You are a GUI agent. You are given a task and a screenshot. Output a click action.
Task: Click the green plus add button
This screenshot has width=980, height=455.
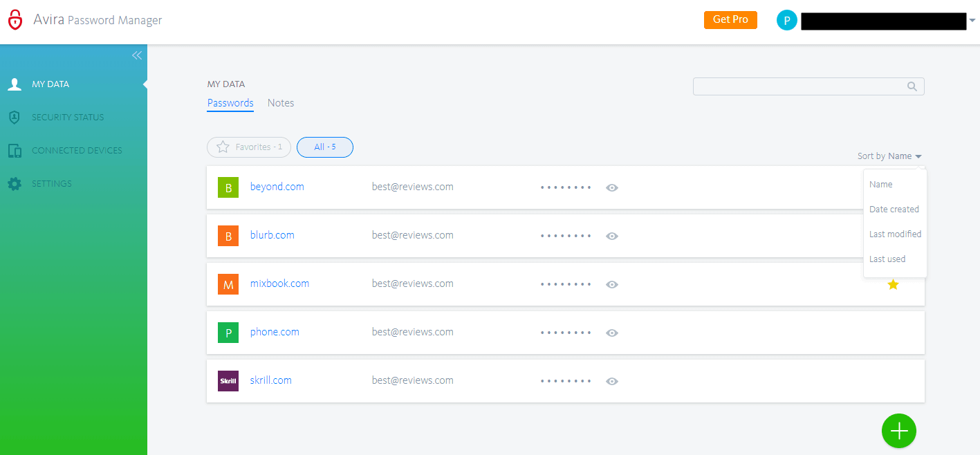898,430
